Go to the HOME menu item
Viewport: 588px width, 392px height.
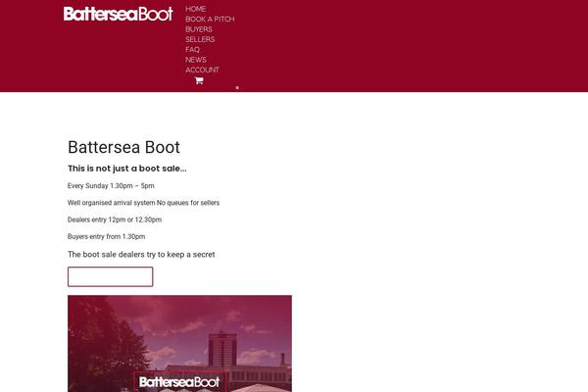pos(195,9)
